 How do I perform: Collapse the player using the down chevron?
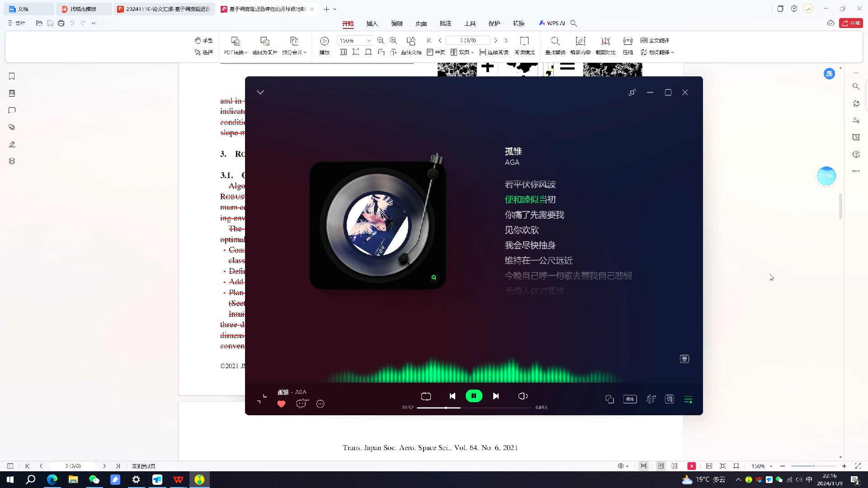260,92
